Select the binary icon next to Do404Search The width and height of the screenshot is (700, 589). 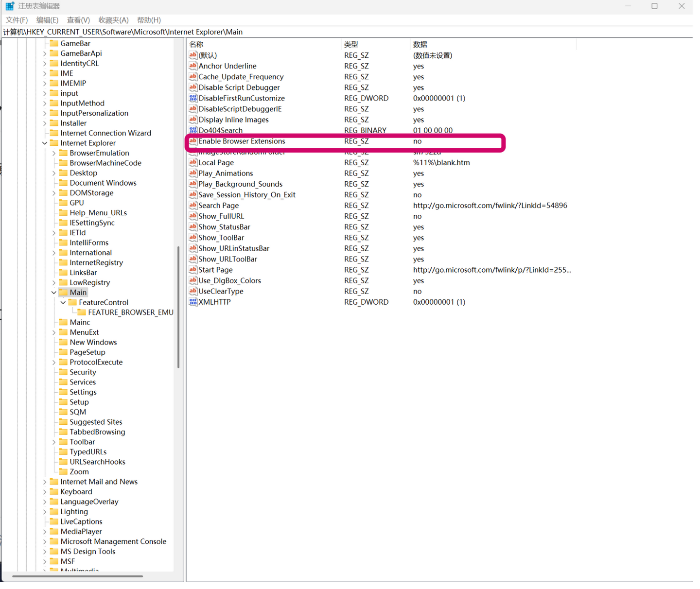click(x=193, y=130)
